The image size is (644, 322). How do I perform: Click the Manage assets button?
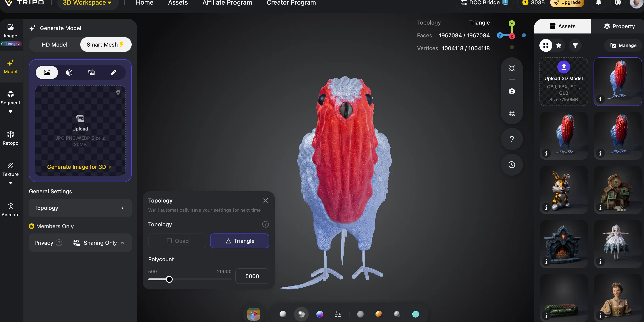(623, 45)
